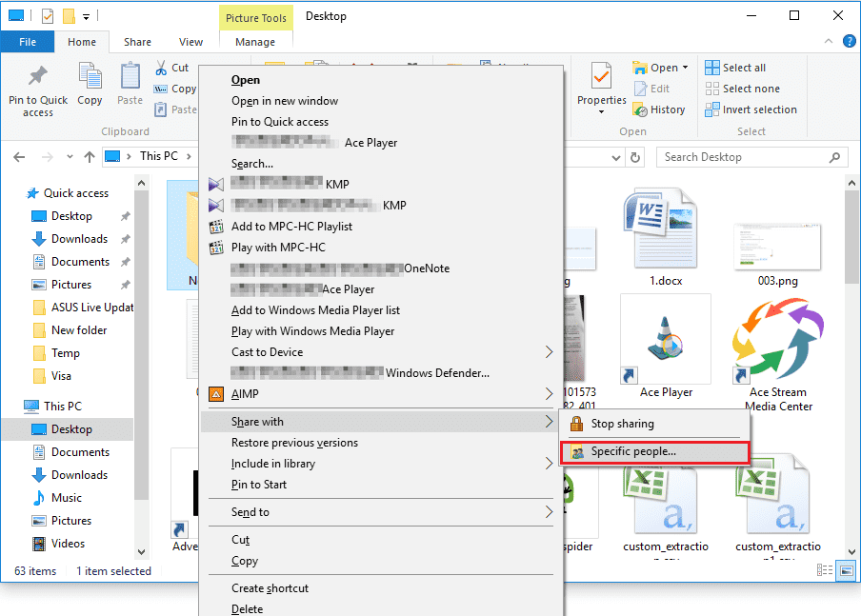Click the Search Desktop input field

coord(741,157)
